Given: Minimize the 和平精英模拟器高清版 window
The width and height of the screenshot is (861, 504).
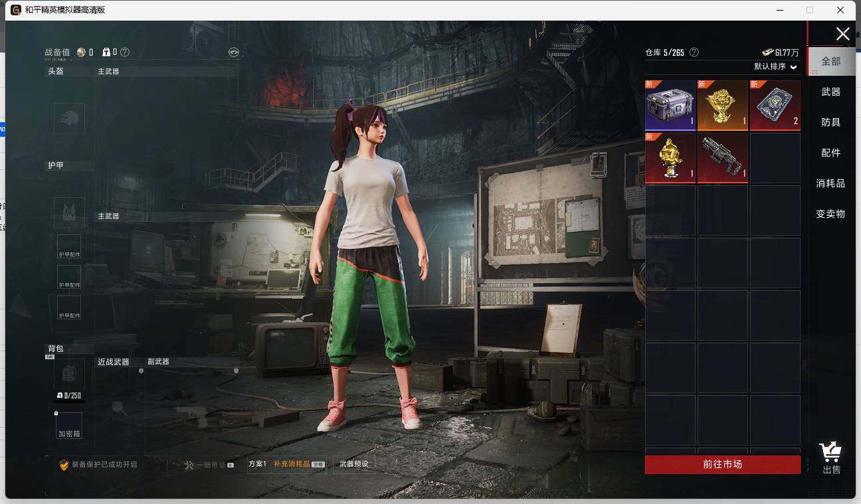Looking at the screenshot, I should 779,10.
